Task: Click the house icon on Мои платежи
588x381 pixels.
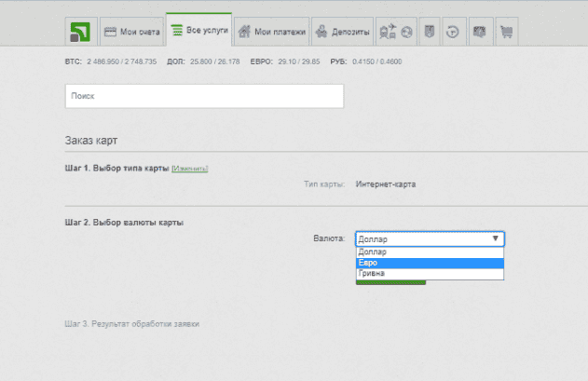Action: pyautogui.click(x=245, y=32)
